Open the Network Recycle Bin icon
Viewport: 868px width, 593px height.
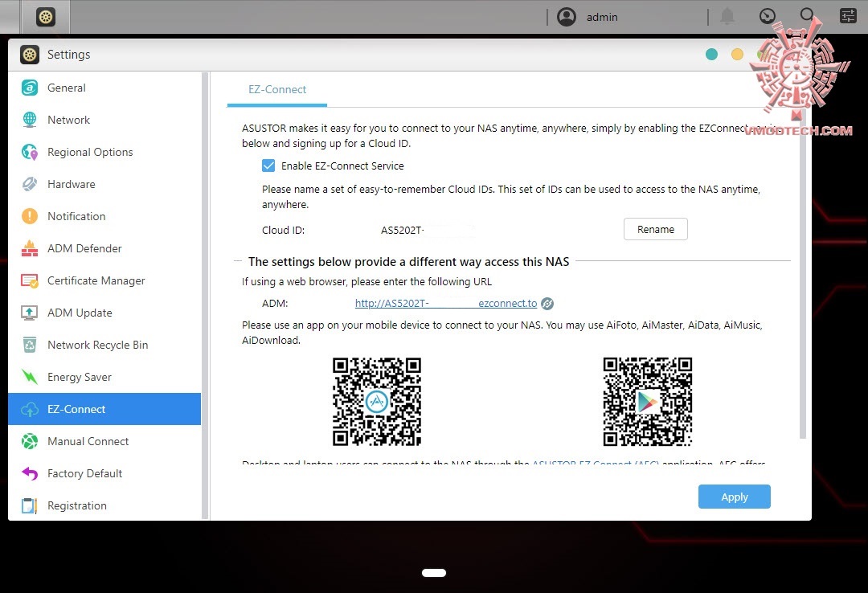point(30,345)
